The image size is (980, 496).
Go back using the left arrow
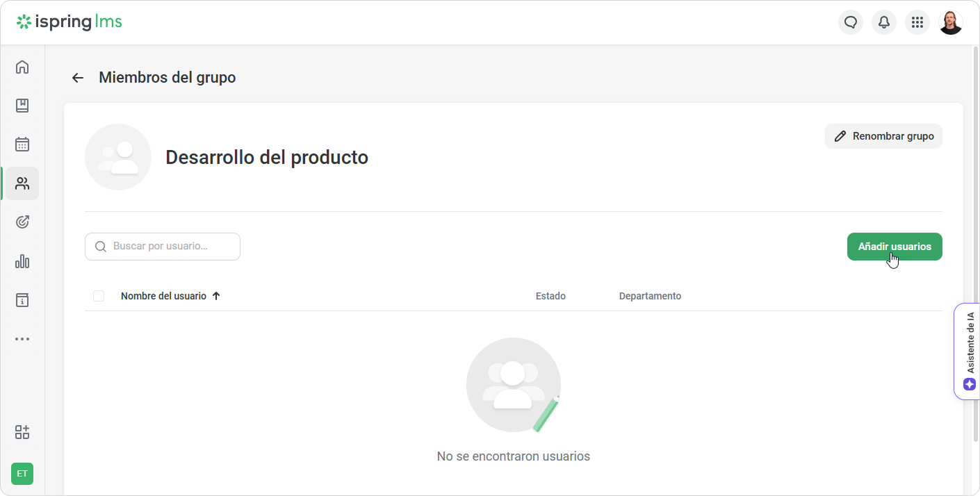click(x=78, y=78)
